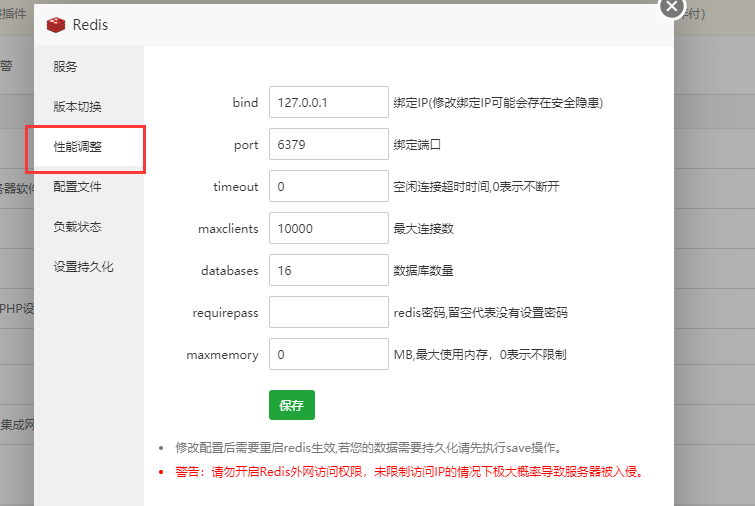
Task: Click the 'requirepass' field label
Action: (225, 313)
